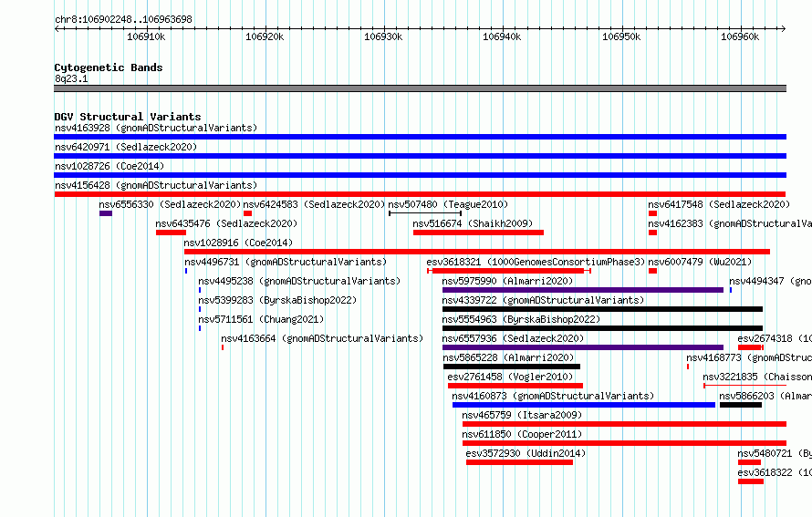812x517 pixels.
Task: Open the nsv465759 Itsara2009 label
Action: pyautogui.click(x=522, y=415)
